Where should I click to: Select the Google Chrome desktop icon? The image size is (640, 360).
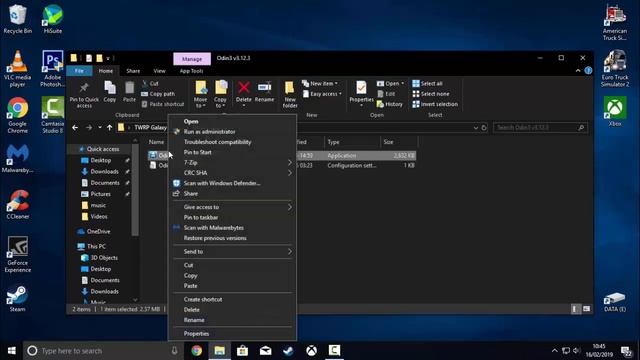pyautogui.click(x=18, y=115)
